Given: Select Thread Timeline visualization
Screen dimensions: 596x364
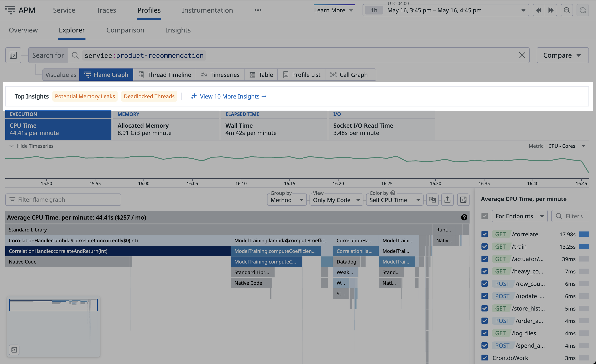Looking at the screenshot, I should [x=165, y=75].
